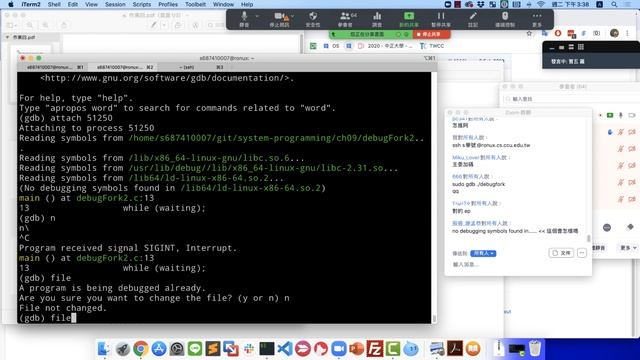Stop video in Zoom toolbar

(279, 19)
